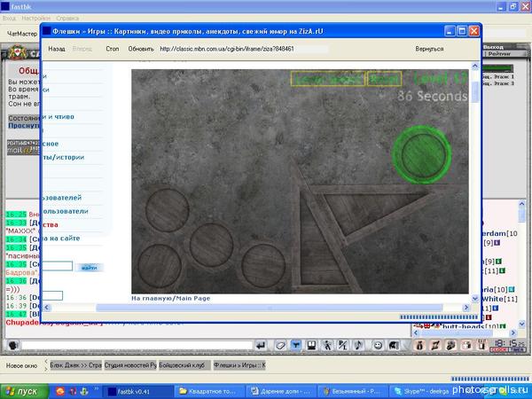Click the highlighted blue filter icon in chat bar
The image size is (532, 399).
(x=296, y=346)
